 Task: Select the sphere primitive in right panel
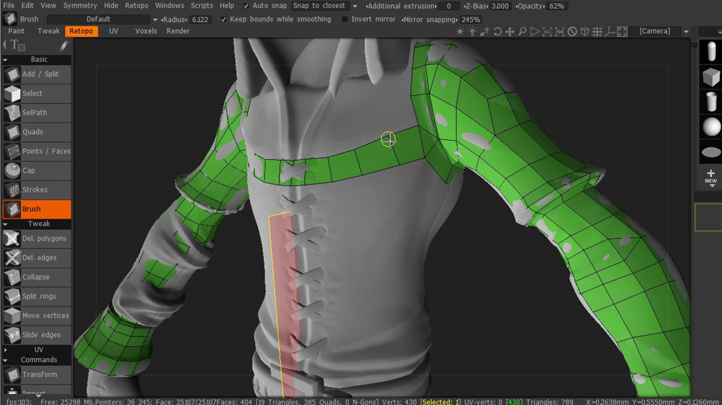(x=711, y=127)
